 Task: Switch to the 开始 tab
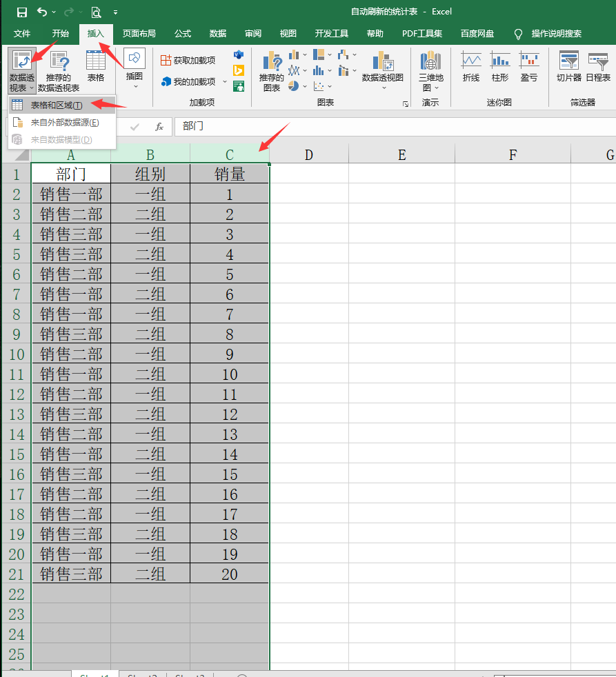pos(61,34)
